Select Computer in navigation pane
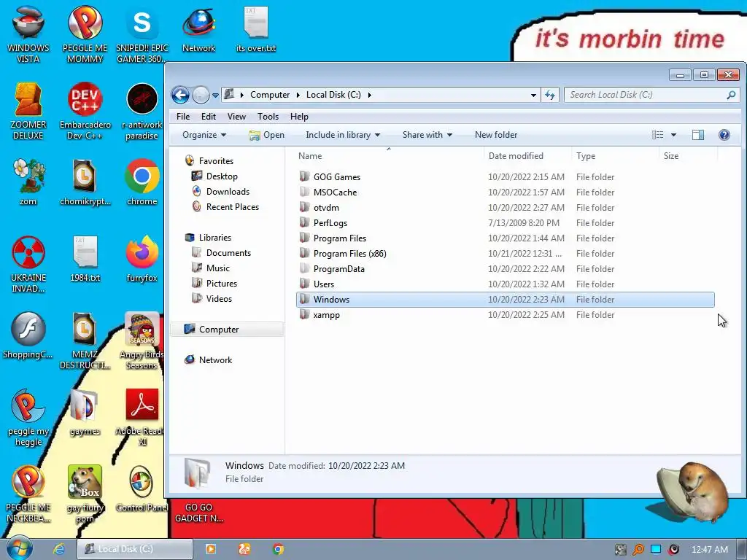Image resolution: width=747 pixels, height=560 pixels. 227,330
